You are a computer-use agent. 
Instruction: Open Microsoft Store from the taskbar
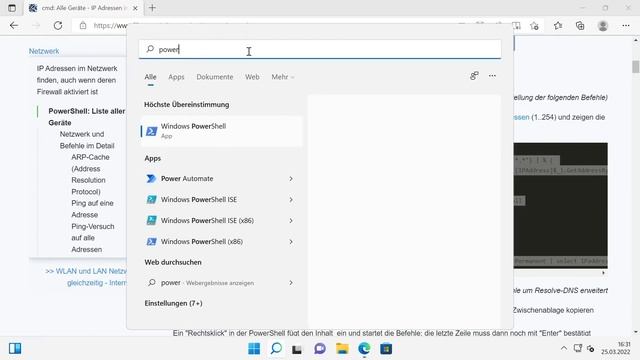click(x=386, y=349)
